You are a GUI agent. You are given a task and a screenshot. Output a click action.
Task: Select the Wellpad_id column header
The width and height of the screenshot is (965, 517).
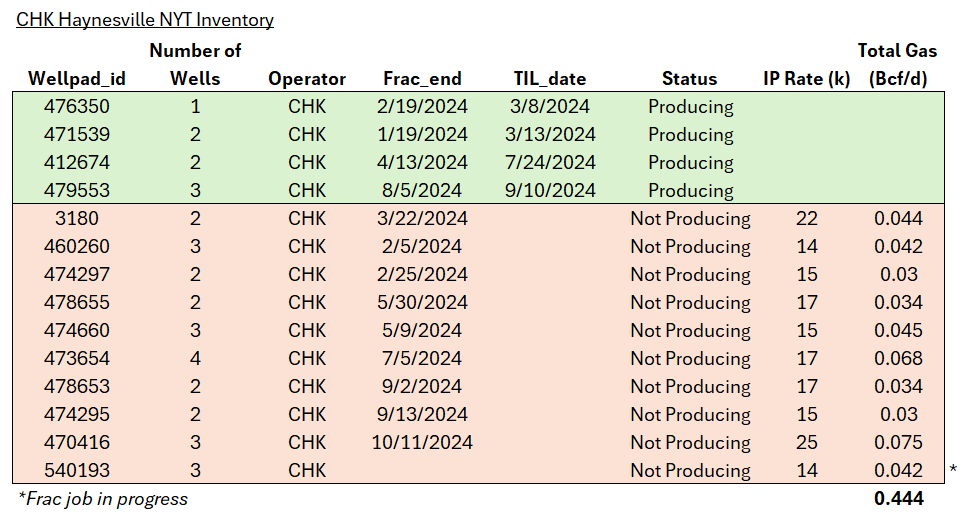(77, 79)
